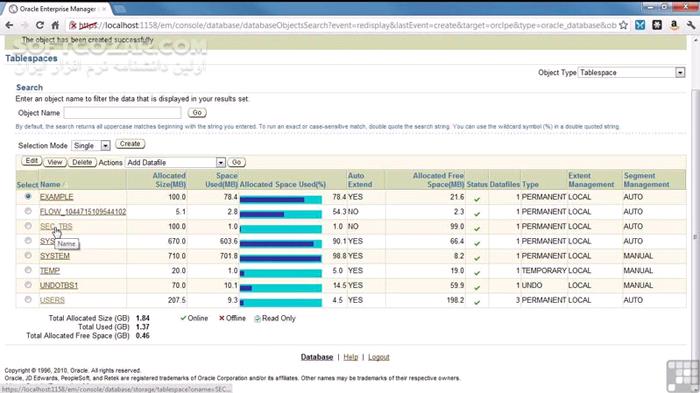Viewport: 700px width, 393px height.
Task: Select the EXAMPLE tablespace radio button
Action: point(28,196)
